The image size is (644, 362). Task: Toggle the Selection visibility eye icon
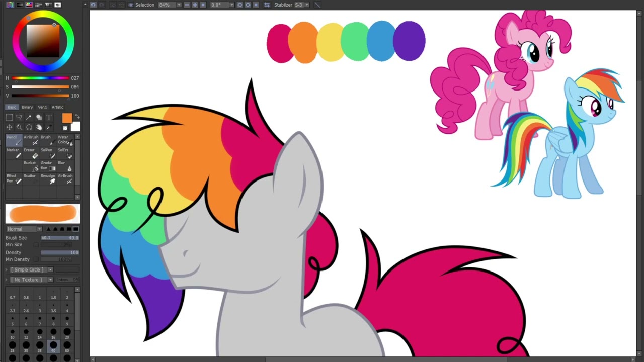(131, 5)
